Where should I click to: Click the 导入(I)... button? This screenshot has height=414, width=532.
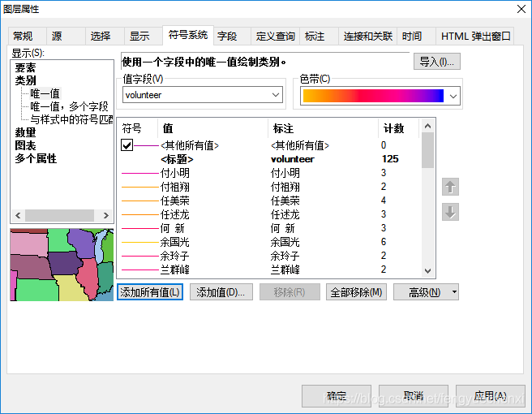(436, 62)
